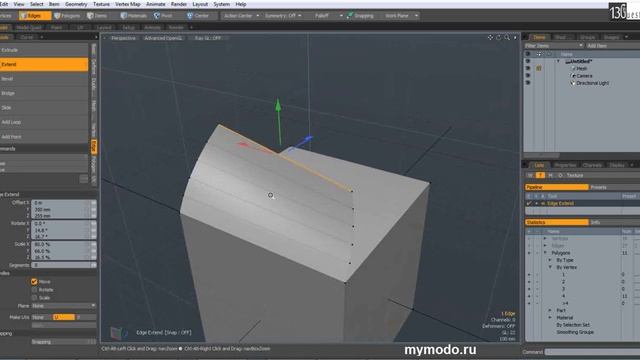Expand the By Type statistics row
Screen dimensions: 640x360
coord(550,260)
